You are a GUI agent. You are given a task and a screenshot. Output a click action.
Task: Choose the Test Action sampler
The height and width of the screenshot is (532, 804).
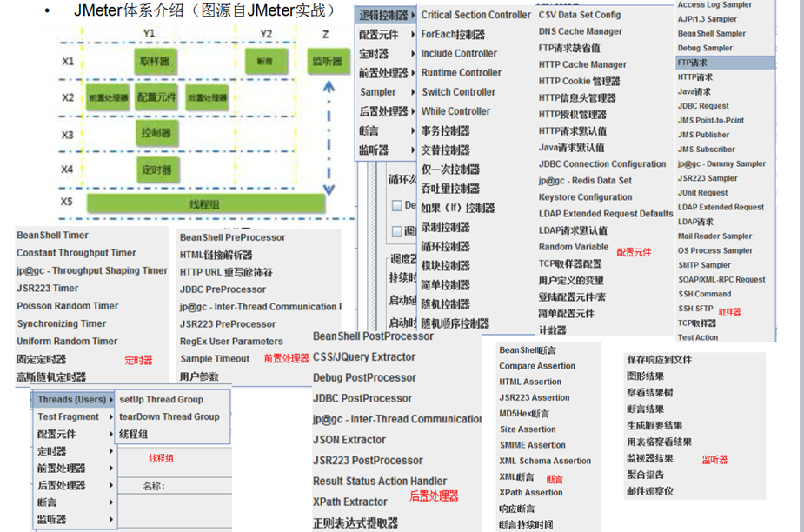[x=697, y=337]
